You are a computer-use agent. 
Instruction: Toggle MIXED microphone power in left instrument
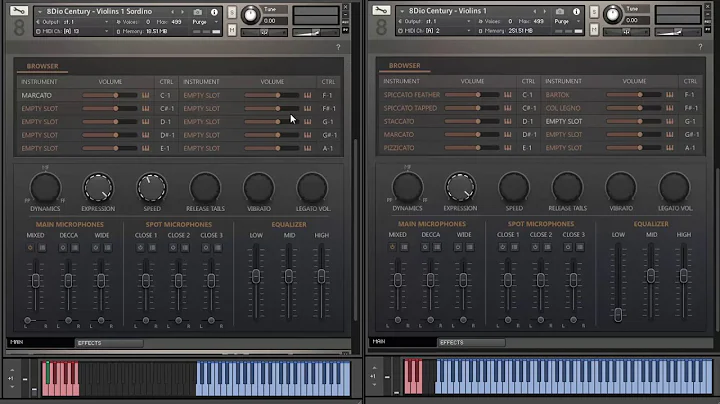click(30, 248)
